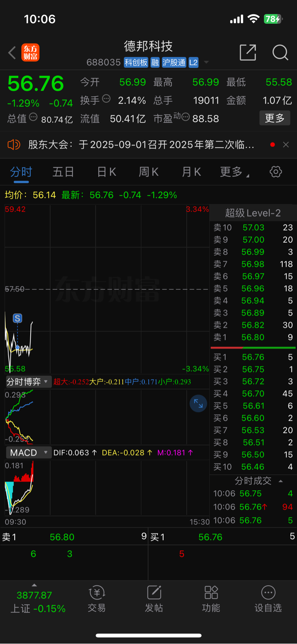This screenshot has height=644, width=297.
Task: Tap the 德邦科技 stock title
Action: 148,46
